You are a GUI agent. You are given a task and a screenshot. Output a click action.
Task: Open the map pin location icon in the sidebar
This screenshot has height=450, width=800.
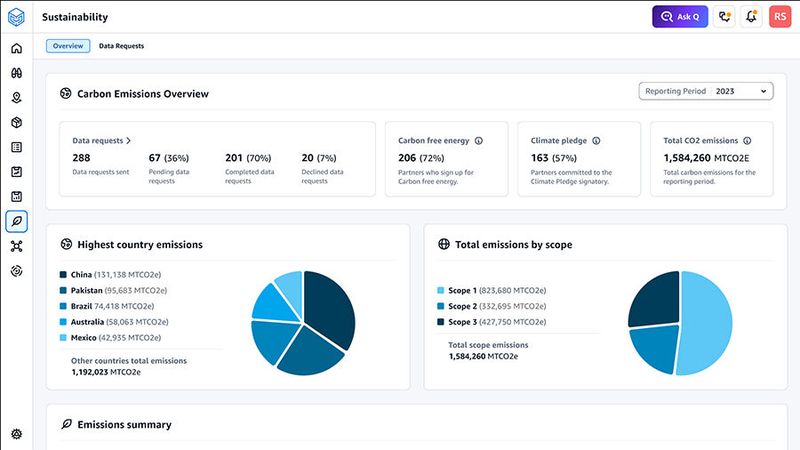click(16, 97)
